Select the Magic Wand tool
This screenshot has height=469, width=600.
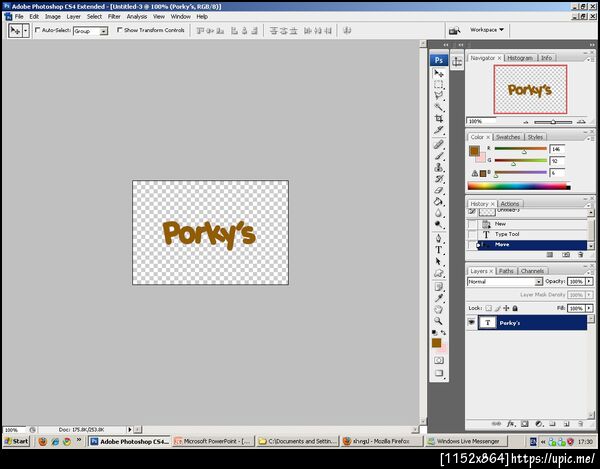pos(439,107)
